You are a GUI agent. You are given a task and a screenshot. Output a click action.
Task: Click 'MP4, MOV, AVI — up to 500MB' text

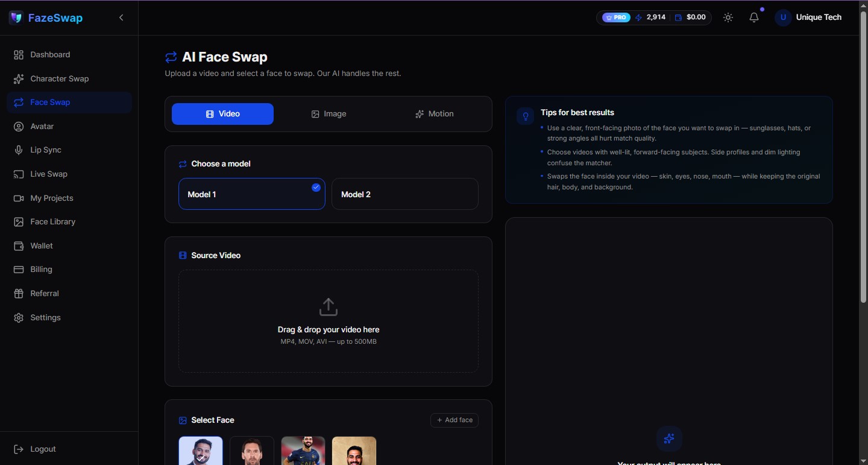(329, 341)
